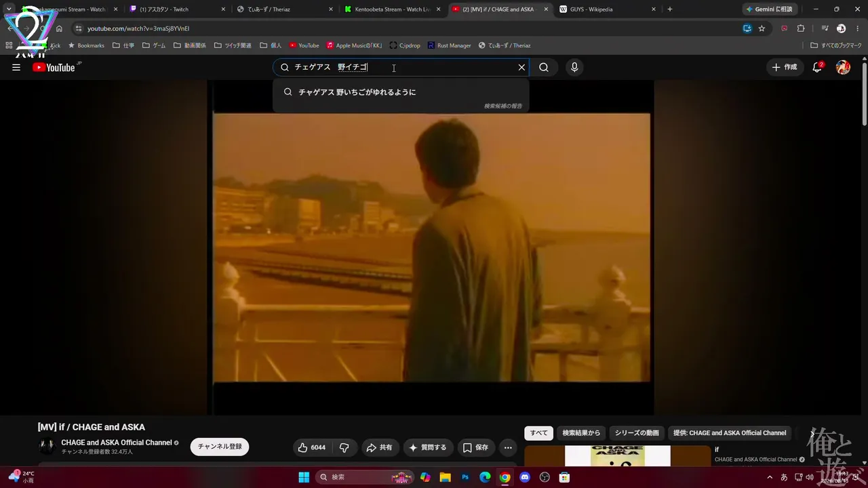Screen dimensions: 868x488
Task: Go to the YouTube home logo
Action: 54,67
